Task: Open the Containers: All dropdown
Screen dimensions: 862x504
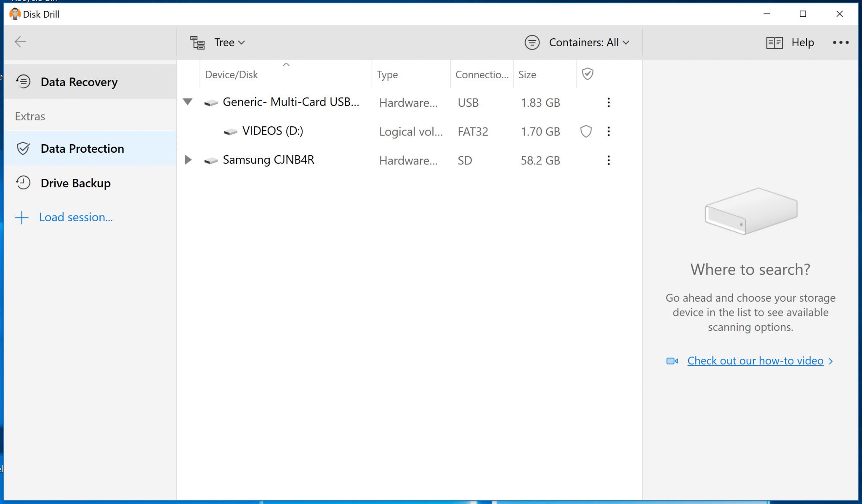Action: (589, 42)
